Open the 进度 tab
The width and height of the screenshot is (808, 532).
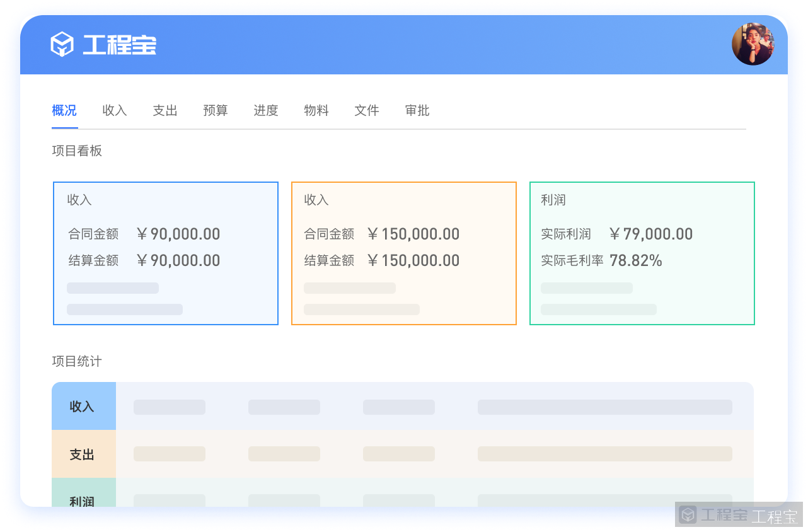point(266,111)
